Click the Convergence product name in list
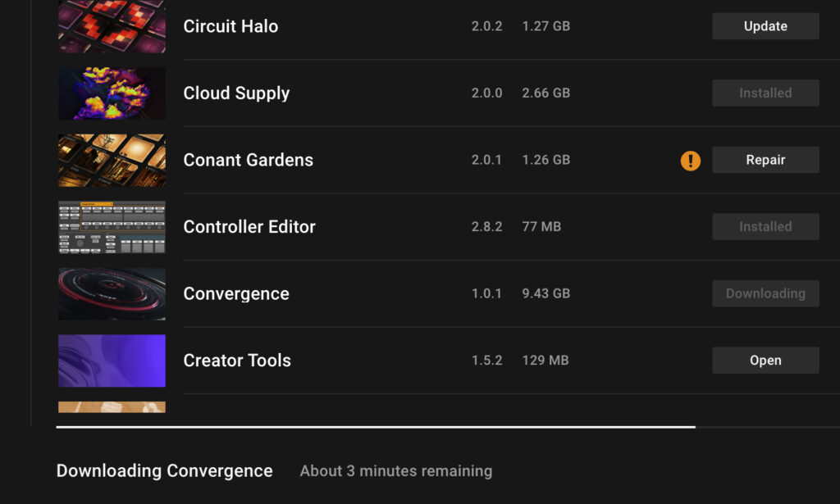The image size is (840, 504). coord(236,293)
